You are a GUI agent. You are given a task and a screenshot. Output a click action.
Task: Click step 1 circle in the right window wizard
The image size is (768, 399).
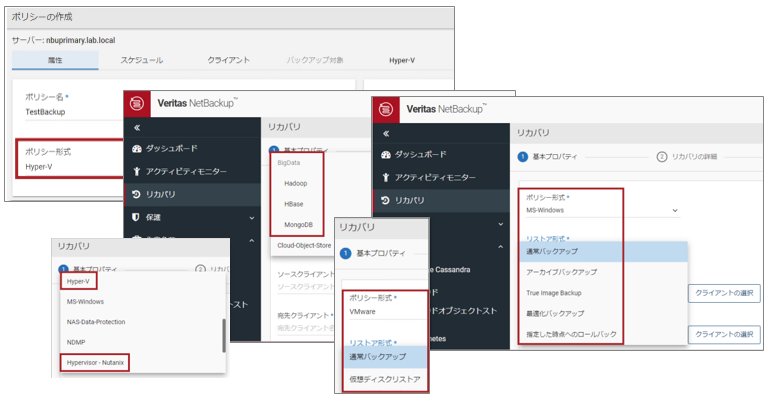(523, 157)
